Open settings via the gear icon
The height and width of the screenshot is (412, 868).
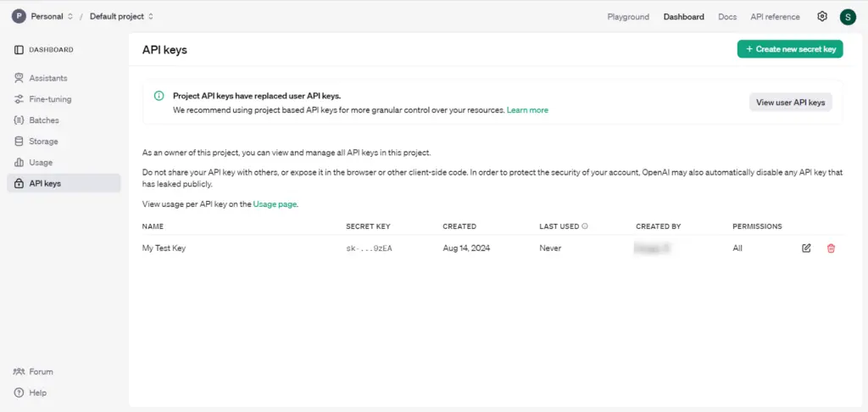point(821,16)
